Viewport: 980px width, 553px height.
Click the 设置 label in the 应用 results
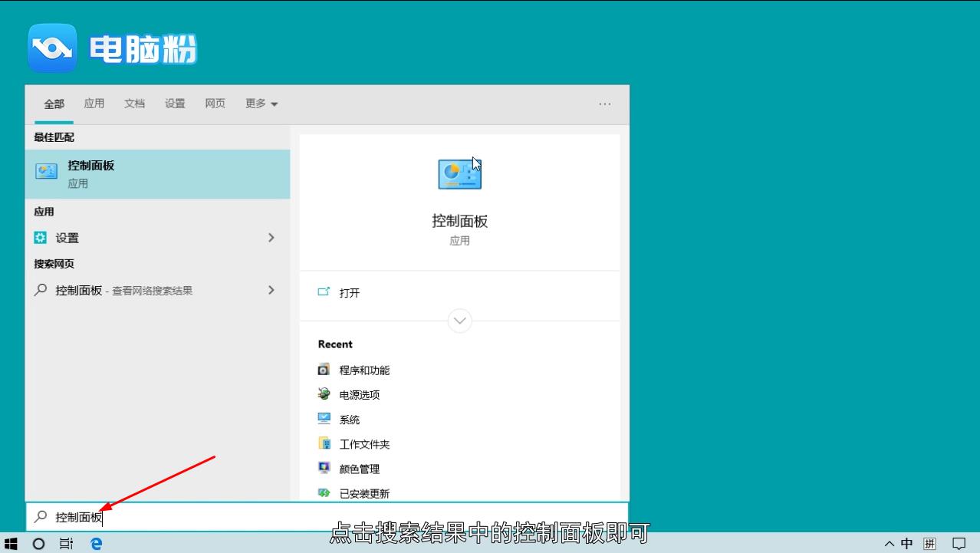(67, 239)
